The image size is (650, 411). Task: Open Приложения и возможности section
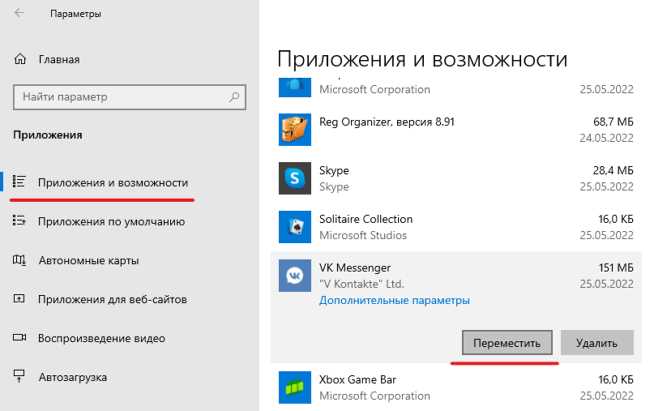pos(113,182)
